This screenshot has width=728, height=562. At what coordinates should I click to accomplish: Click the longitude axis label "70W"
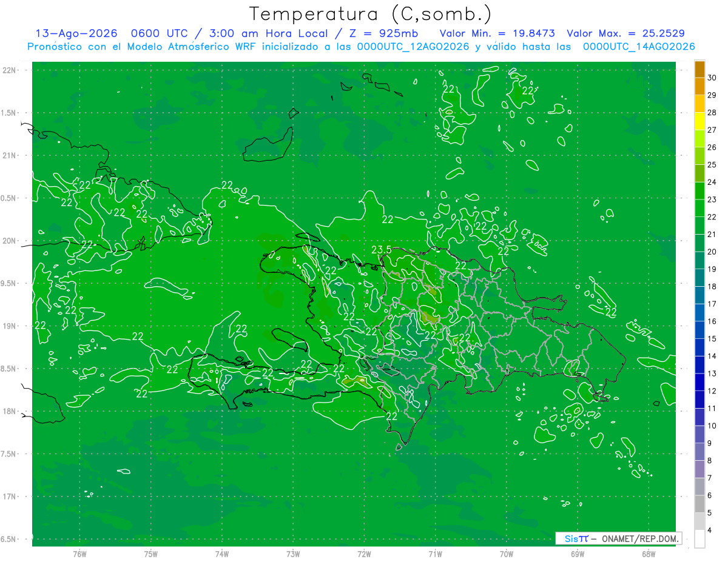click(x=507, y=554)
